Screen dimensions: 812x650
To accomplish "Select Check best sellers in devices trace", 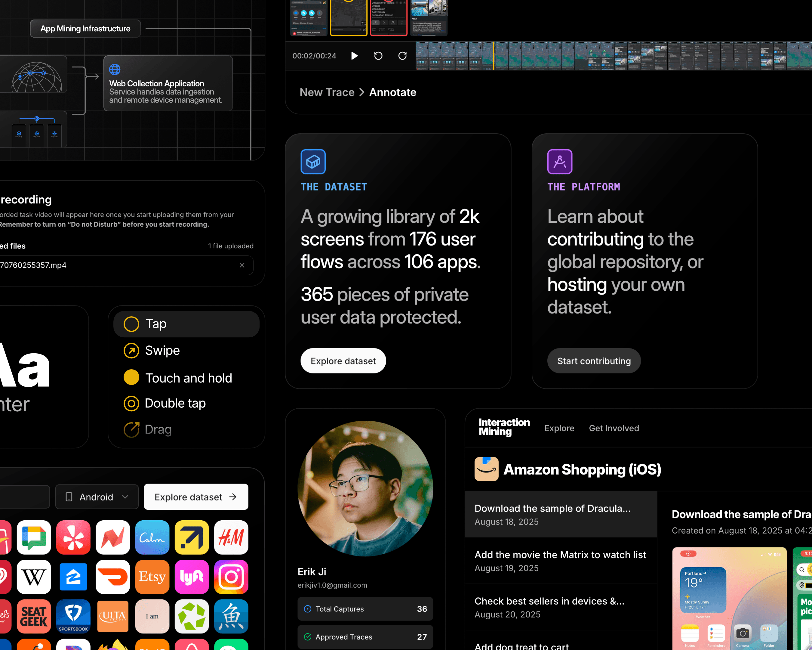I will point(561,607).
